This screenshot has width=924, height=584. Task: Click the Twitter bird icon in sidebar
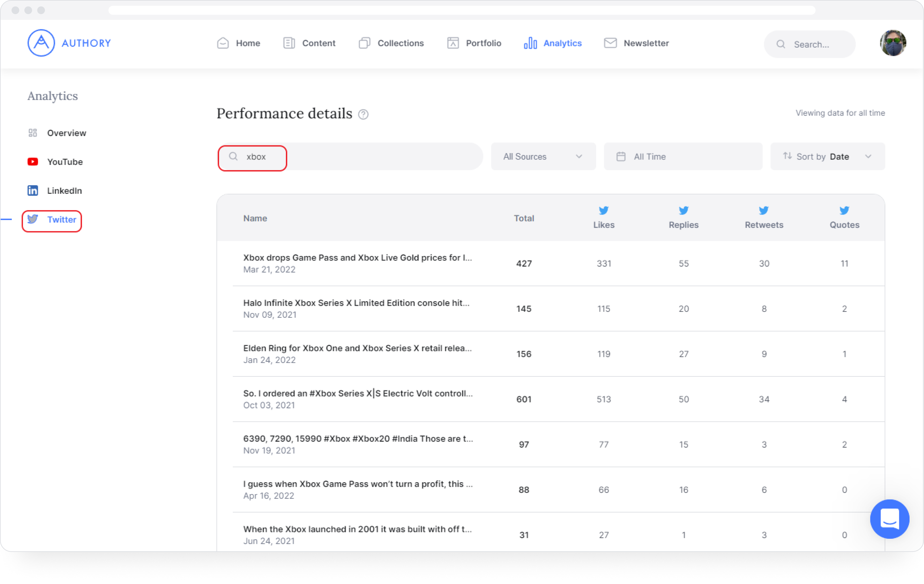pos(33,219)
